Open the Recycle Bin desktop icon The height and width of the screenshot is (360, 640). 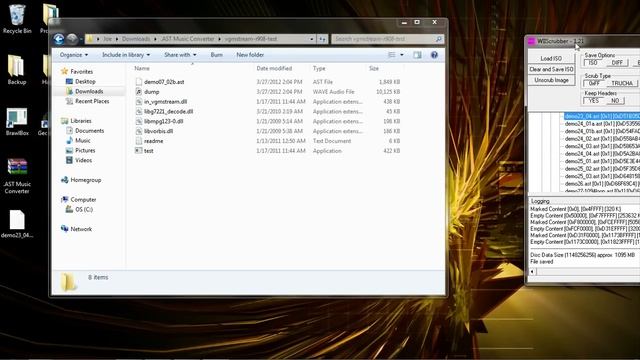17,19
